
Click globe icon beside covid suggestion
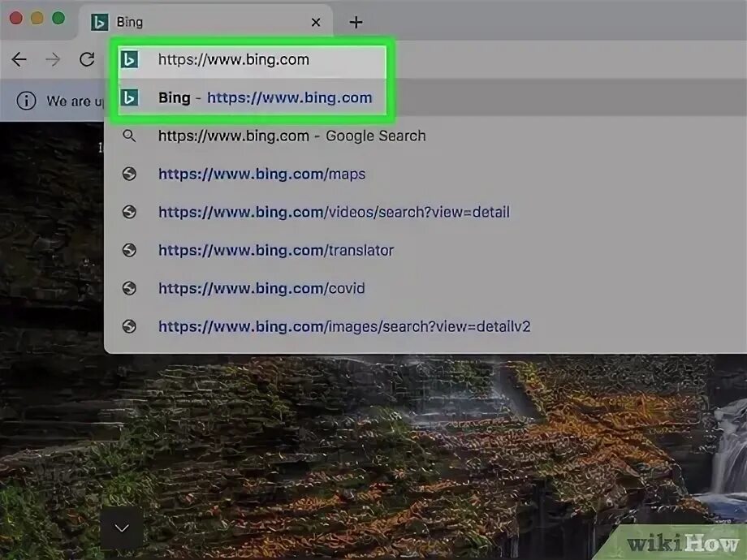pos(129,288)
